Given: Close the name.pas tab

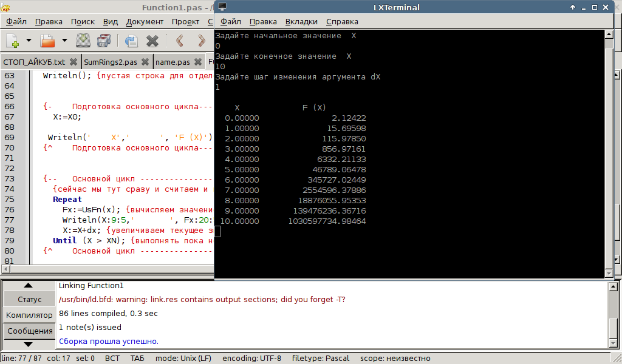Looking at the screenshot, I should tap(198, 62).
